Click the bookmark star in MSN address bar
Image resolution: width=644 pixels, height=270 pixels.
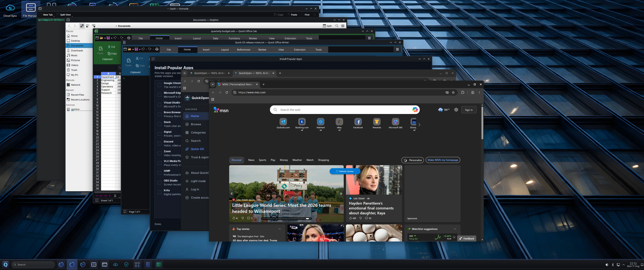pos(453,92)
